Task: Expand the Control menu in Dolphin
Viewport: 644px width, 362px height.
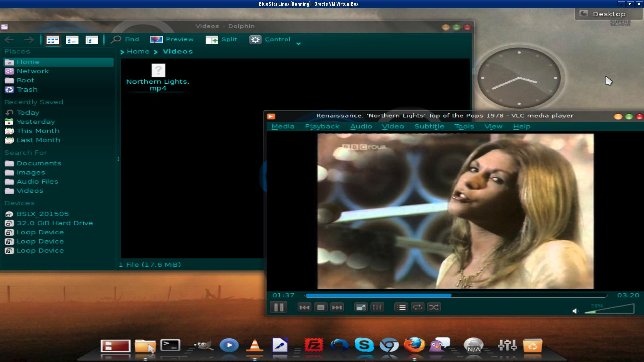Action: pos(270,39)
